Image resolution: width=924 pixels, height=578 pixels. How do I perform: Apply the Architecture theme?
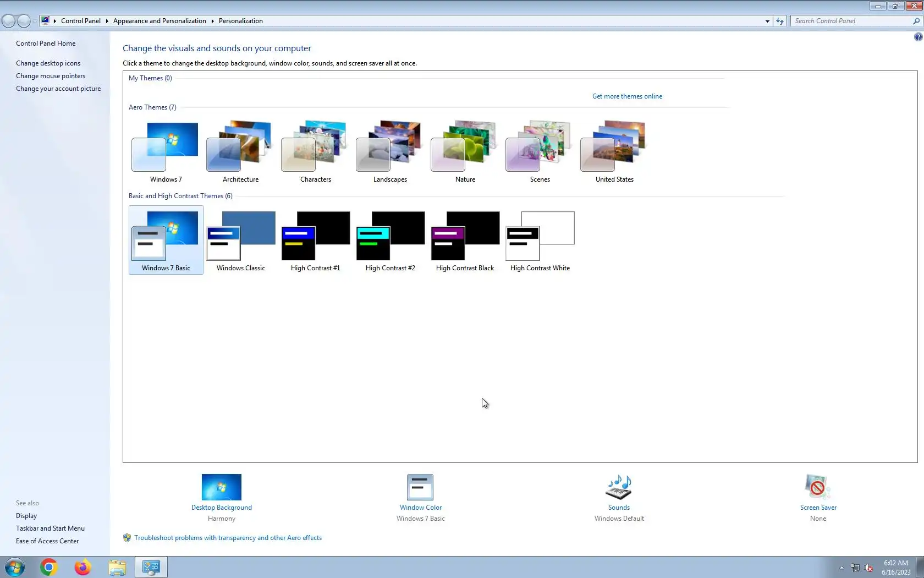point(240,152)
